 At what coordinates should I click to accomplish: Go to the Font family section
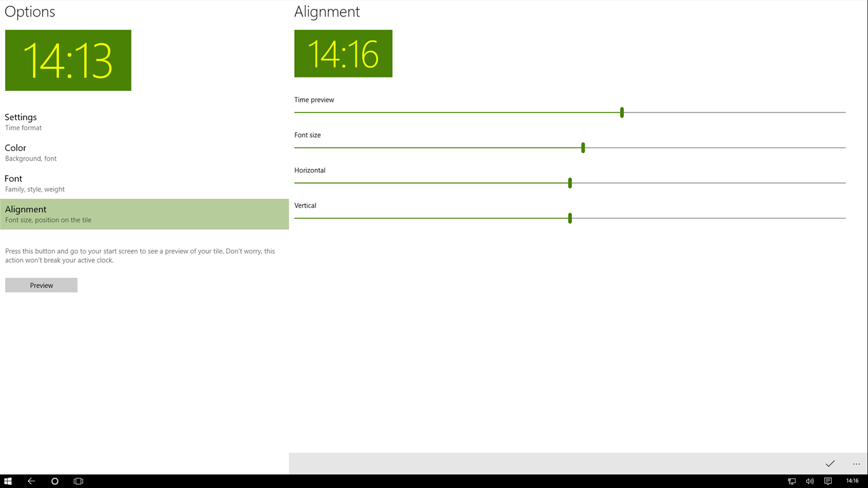pos(13,183)
